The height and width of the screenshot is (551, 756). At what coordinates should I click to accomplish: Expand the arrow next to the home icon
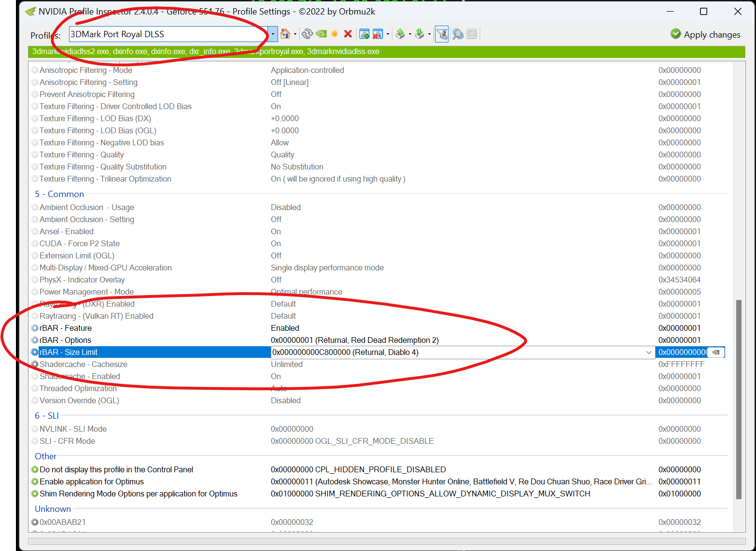[x=295, y=34]
